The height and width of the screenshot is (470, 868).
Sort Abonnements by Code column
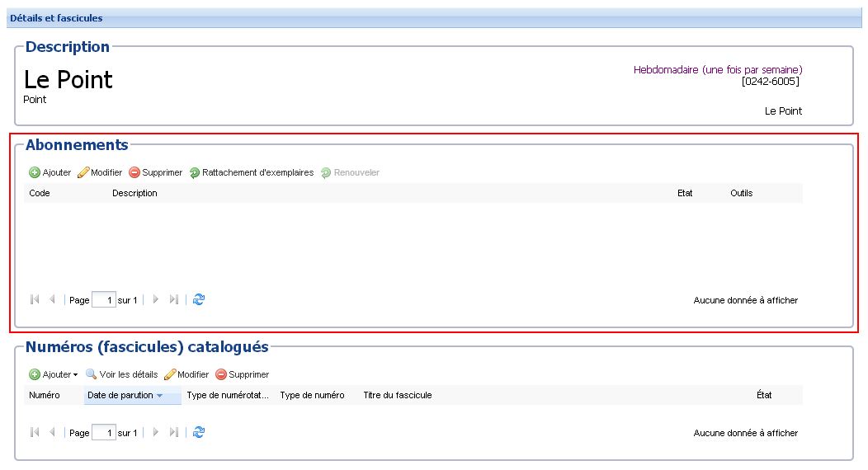pos(40,193)
